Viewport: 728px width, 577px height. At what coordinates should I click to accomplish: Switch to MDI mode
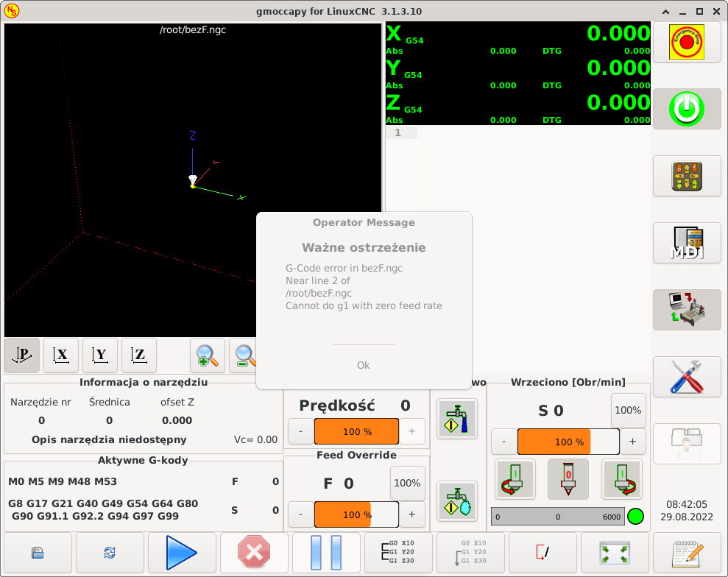coord(687,243)
